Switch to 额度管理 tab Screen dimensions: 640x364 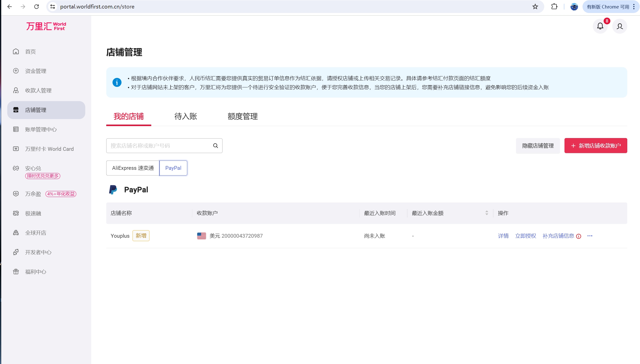point(242,116)
